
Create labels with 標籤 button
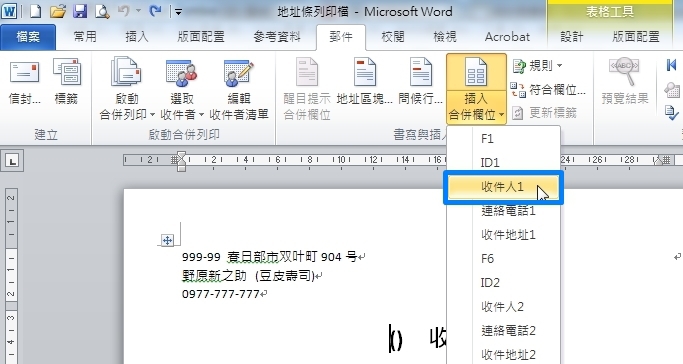click(66, 82)
